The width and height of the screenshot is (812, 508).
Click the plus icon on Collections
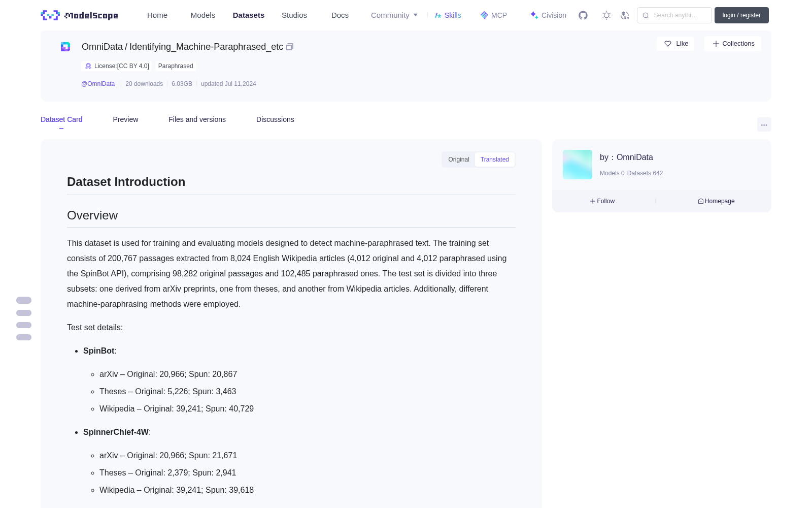coord(716,44)
